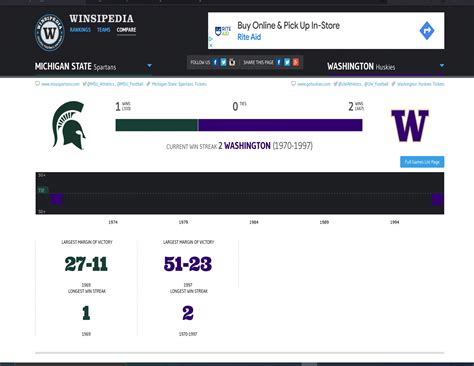Image resolution: width=474 pixels, height=366 pixels.
Task: Follow Winsipedia on Facebook icon
Action: pos(215,62)
